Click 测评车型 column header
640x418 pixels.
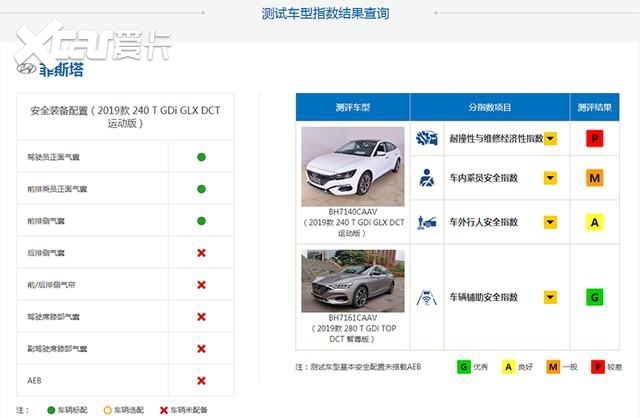click(353, 107)
